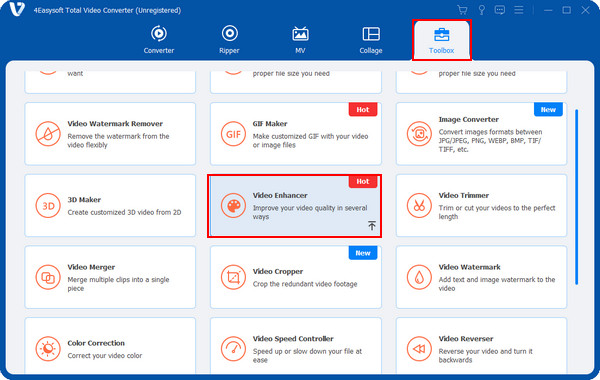Image resolution: width=600 pixels, height=380 pixels.
Task: Click the Image Converter icon
Action: (x=419, y=134)
